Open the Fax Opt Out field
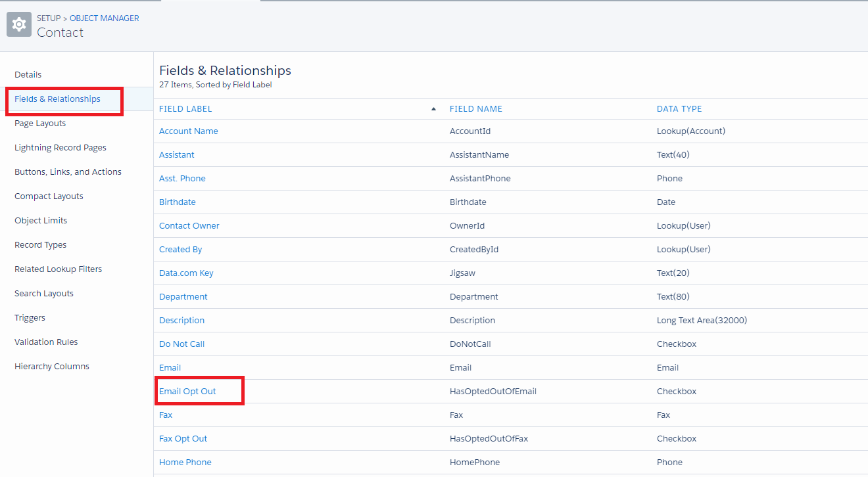 pyautogui.click(x=183, y=439)
